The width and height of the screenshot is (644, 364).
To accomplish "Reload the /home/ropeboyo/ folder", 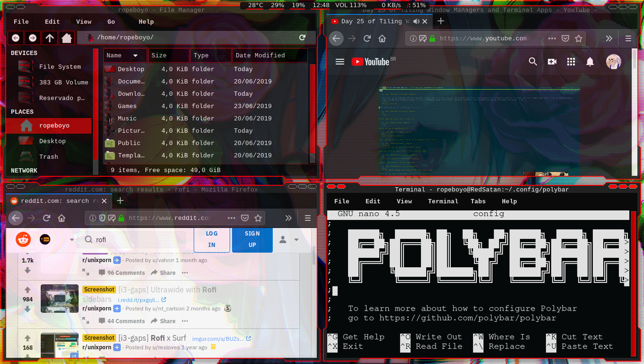I will pos(302,38).
